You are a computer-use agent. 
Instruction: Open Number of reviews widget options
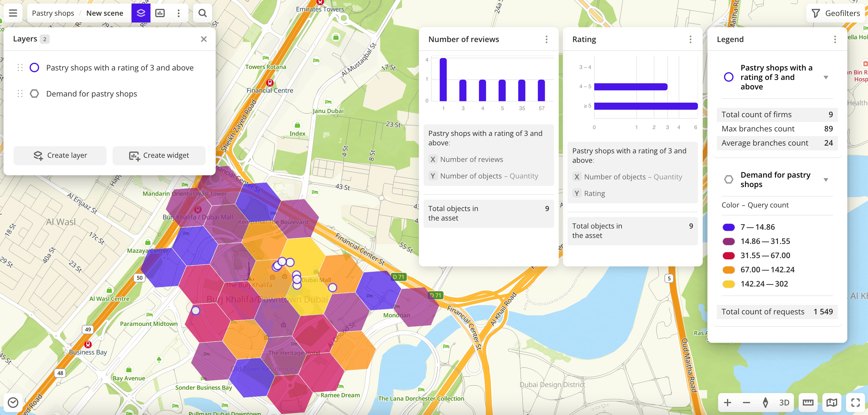546,39
